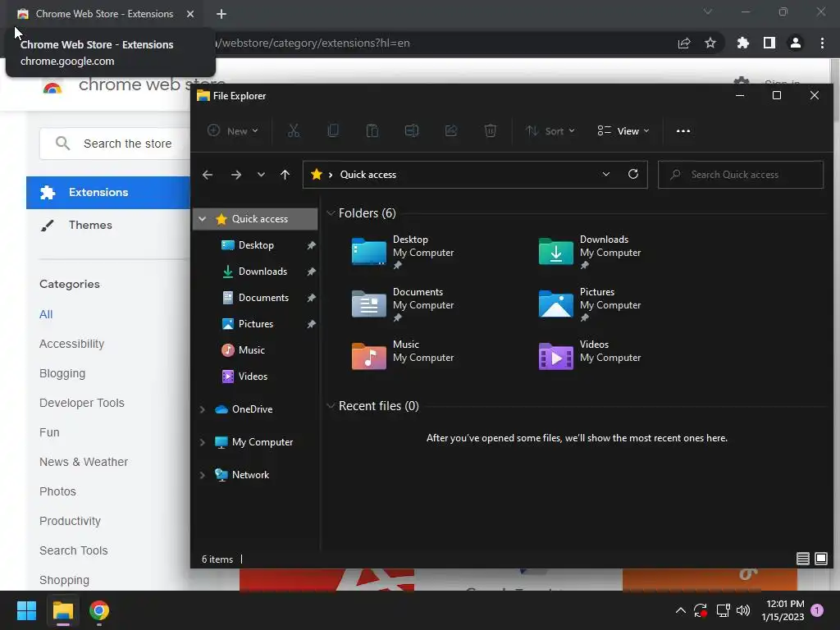The height and width of the screenshot is (630, 840).
Task: Click the Delete trash icon in File Explorer
Action: point(491,130)
